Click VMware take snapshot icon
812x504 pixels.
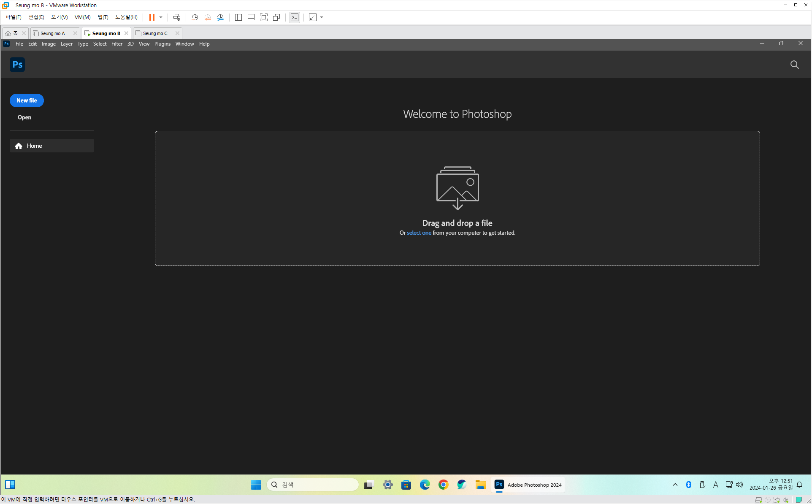[x=195, y=17]
